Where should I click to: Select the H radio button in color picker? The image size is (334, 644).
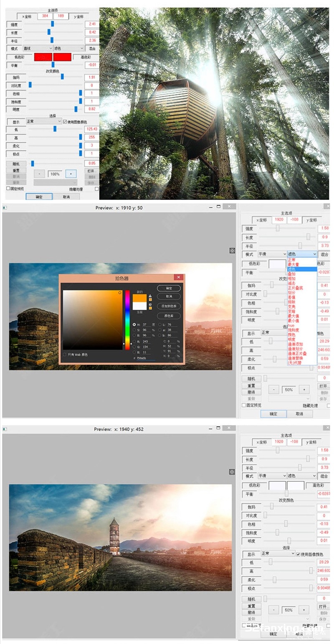134,324
